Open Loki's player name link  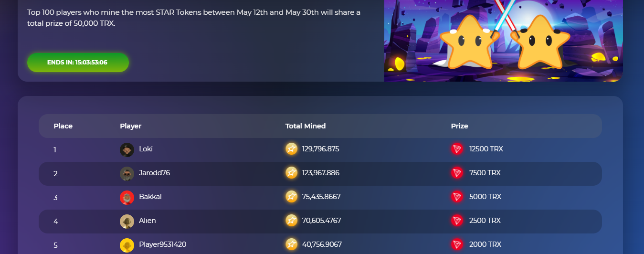146,149
